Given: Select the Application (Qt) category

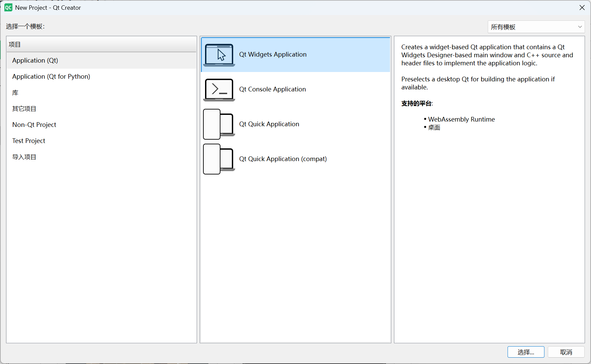Looking at the screenshot, I should pos(101,61).
